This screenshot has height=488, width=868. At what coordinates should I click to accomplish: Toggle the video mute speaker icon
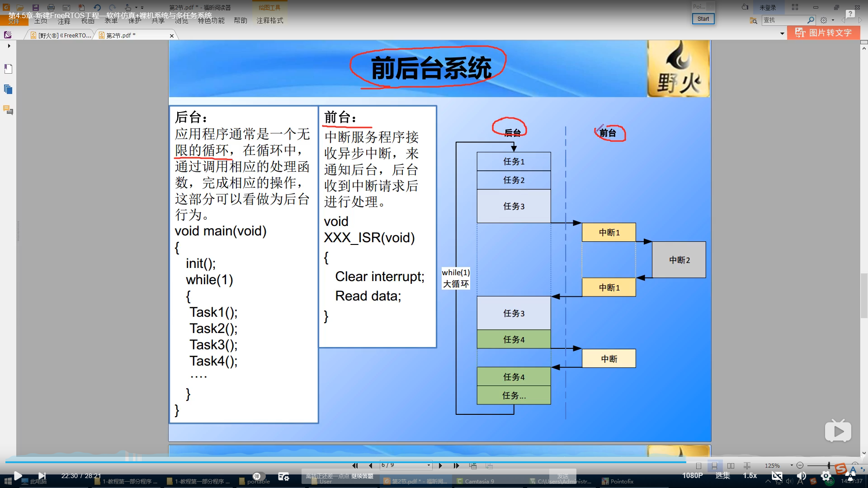coord(801,476)
